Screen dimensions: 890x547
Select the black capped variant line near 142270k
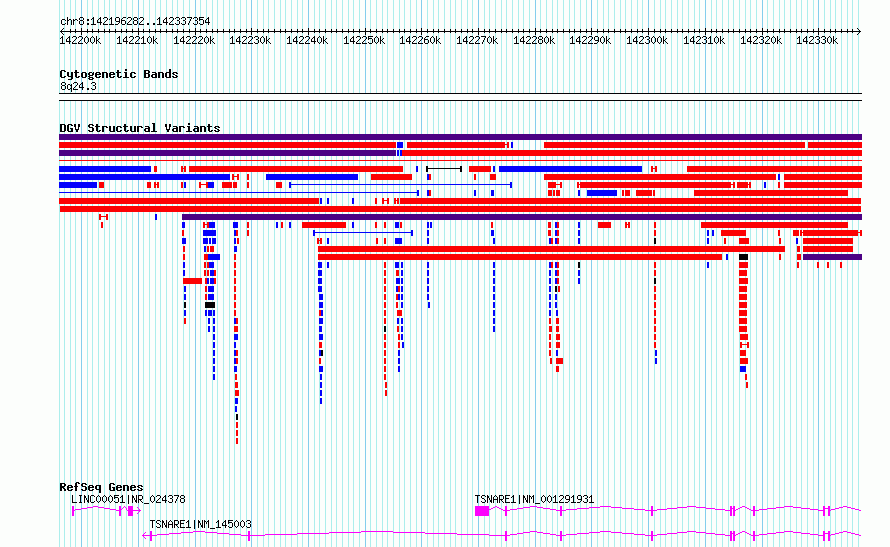tap(444, 169)
